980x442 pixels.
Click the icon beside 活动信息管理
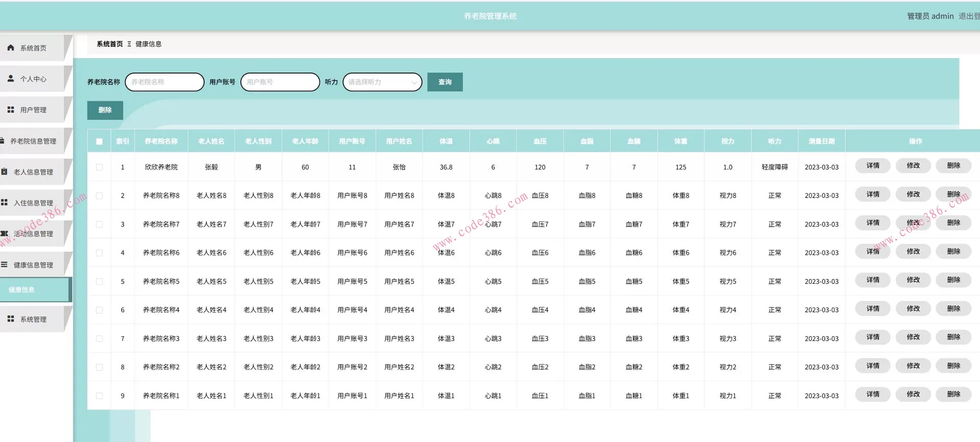pyautogui.click(x=5, y=234)
